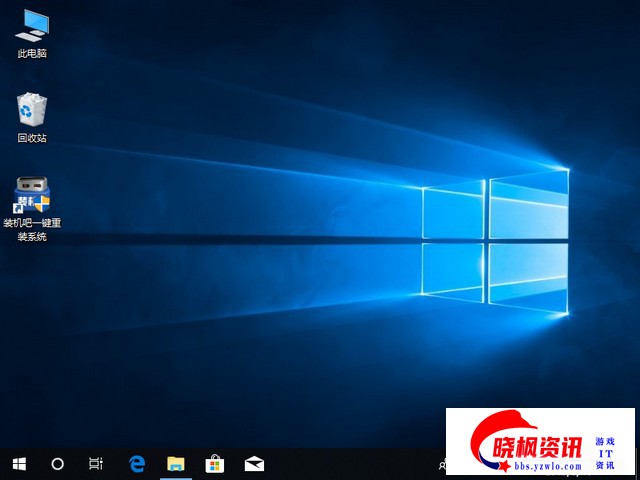
Task: Click the 此电脑 text label
Action: point(32,53)
